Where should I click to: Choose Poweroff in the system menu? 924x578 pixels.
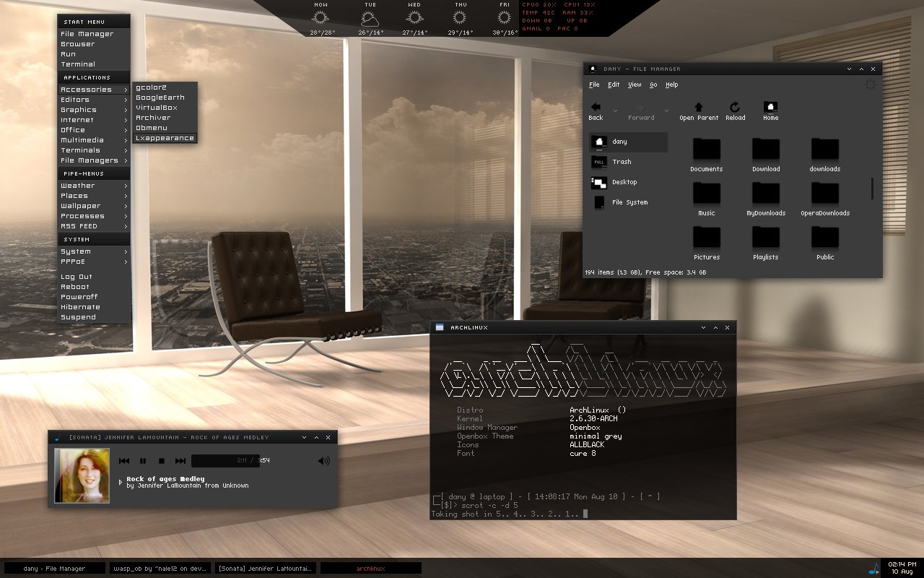click(94, 297)
